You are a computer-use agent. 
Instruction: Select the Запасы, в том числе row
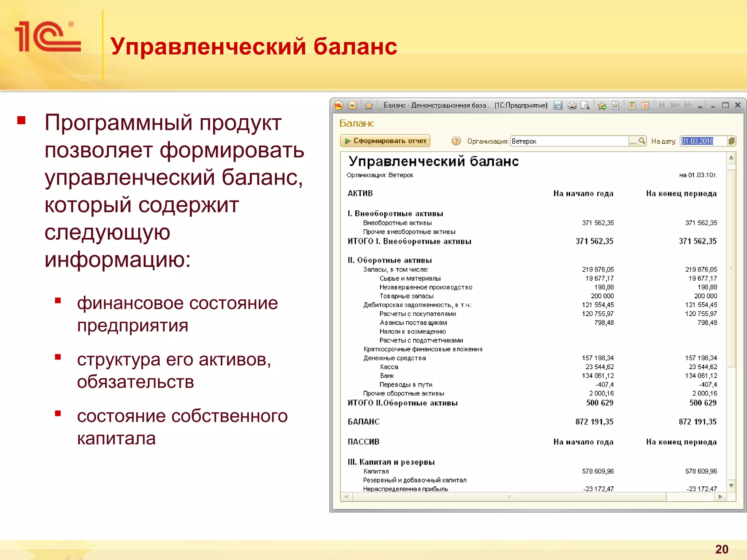tap(533, 269)
